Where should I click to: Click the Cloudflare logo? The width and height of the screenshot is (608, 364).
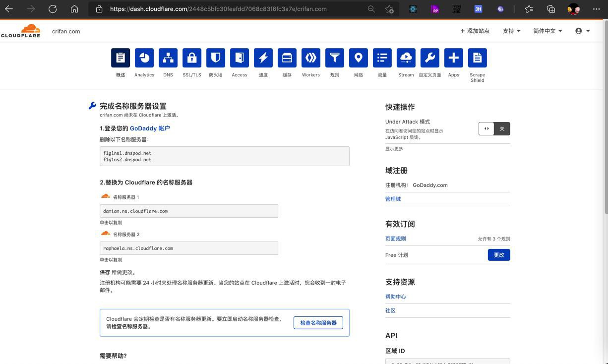[21, 31]
